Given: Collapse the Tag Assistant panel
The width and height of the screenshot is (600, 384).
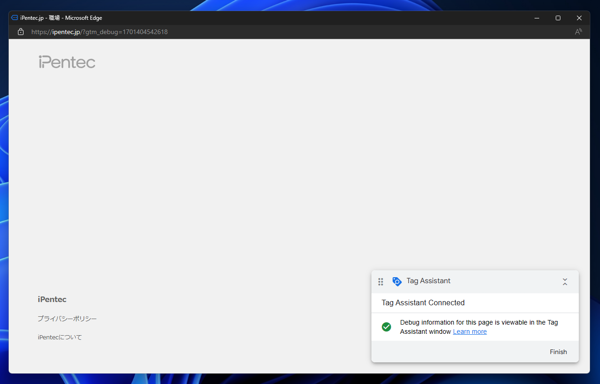Looking at the screenshot, I should click(565, 282).
